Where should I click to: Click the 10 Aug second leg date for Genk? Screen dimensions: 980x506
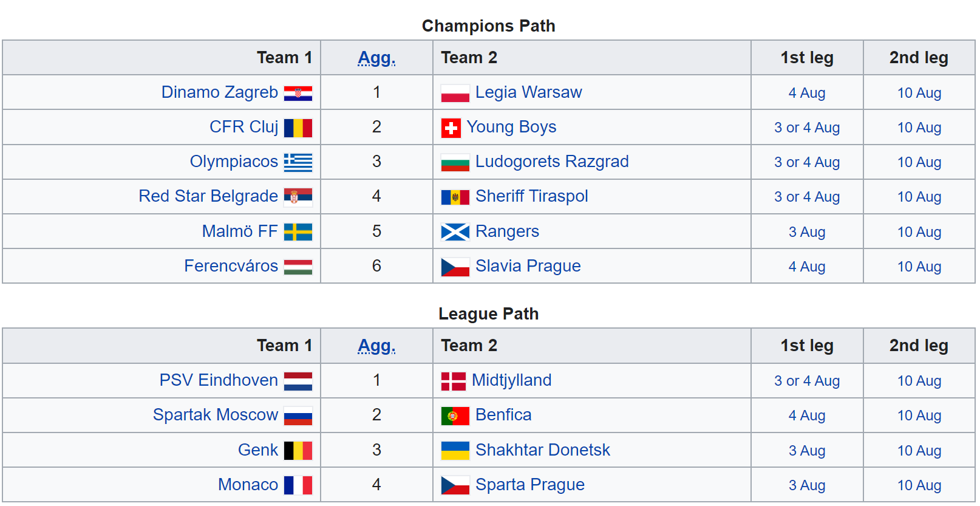919,451
